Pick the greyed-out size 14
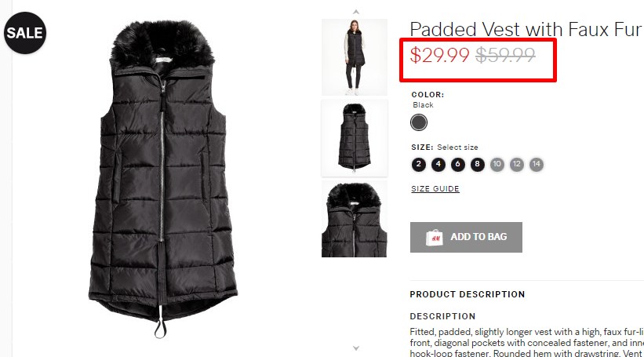Viewport: 644px width, 357px height. (537, 164)
